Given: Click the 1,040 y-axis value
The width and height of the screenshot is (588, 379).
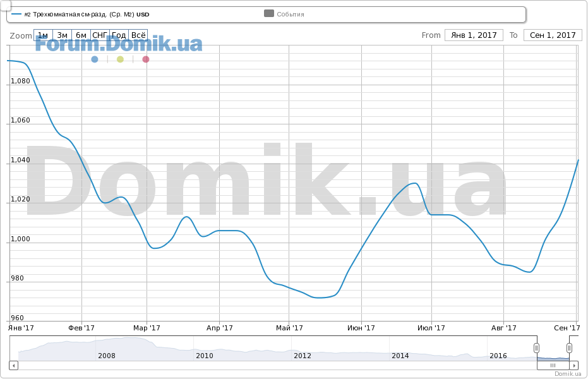Looking at the screenshot, I should (x=20, y=160).
